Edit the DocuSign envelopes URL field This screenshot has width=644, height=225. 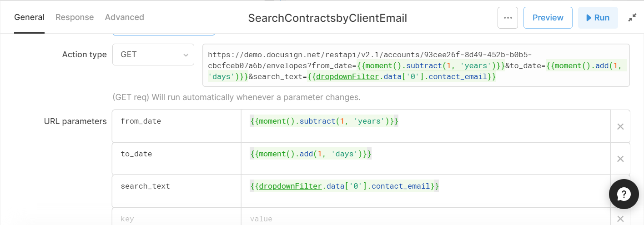point(416,65)
